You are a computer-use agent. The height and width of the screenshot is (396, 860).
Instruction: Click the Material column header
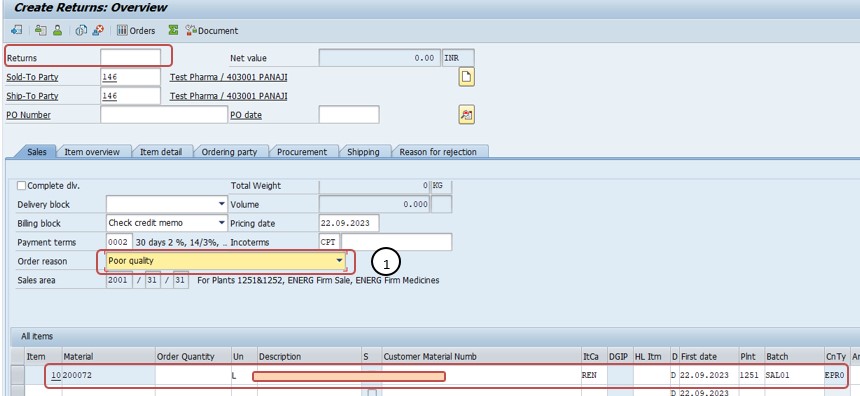[109, 357]
